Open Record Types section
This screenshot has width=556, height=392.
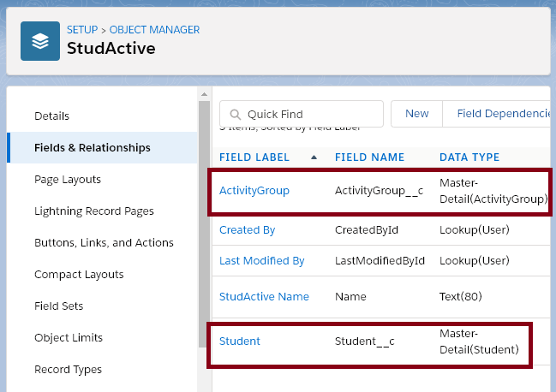coord(68,370)
